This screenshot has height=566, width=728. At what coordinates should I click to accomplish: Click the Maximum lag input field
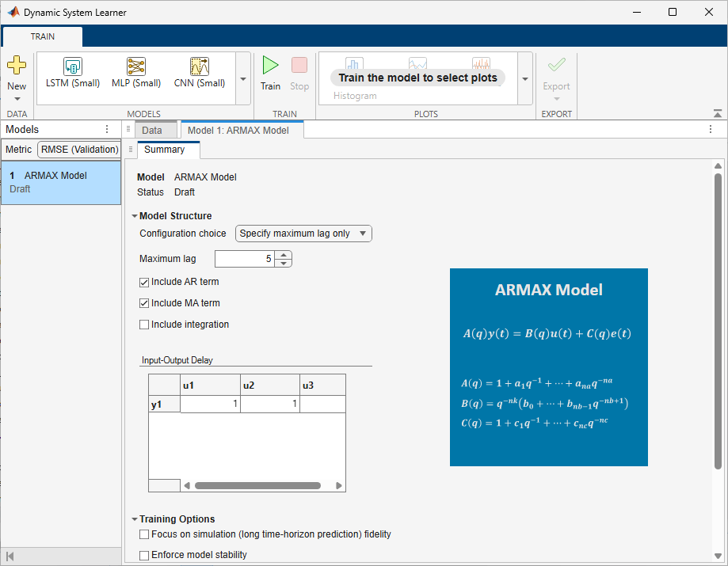(x=245, y=259)
